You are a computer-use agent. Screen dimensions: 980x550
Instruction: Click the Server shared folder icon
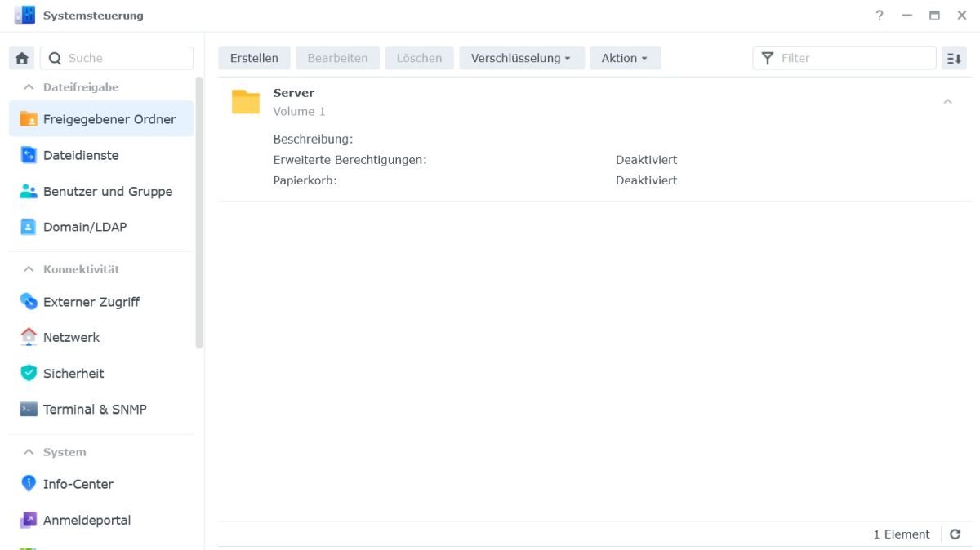[246, 102]
